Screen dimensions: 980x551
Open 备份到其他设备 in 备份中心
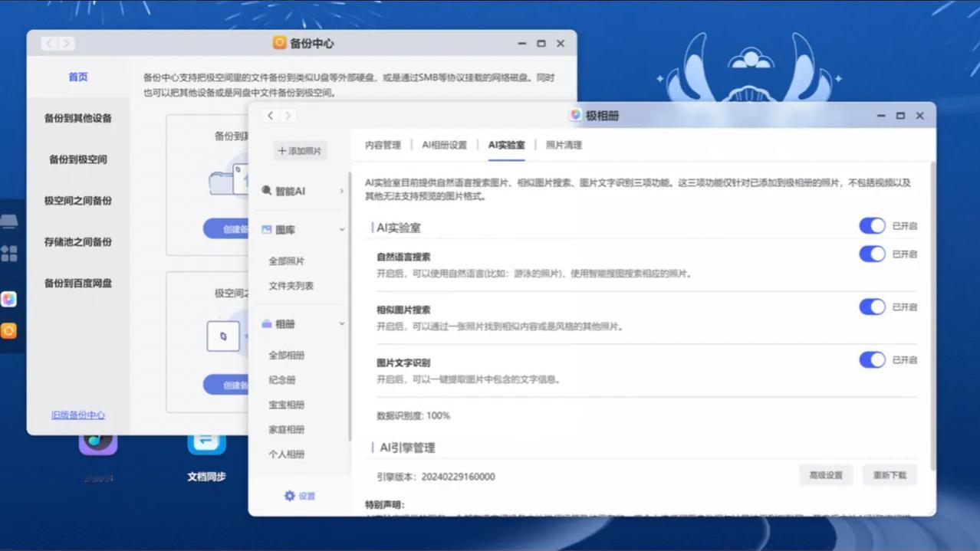[x=78, y=118]
